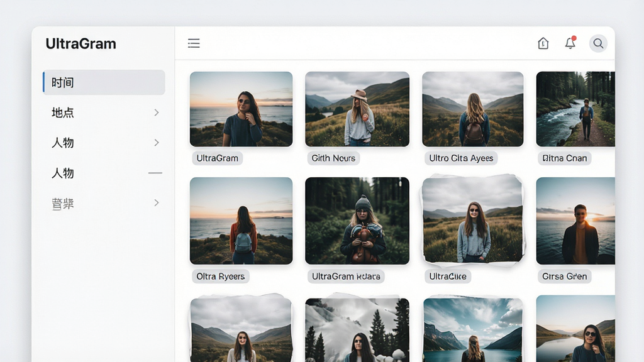Click the Ultro Cita Ayees label
644x362 pixels.
point(461,158)
